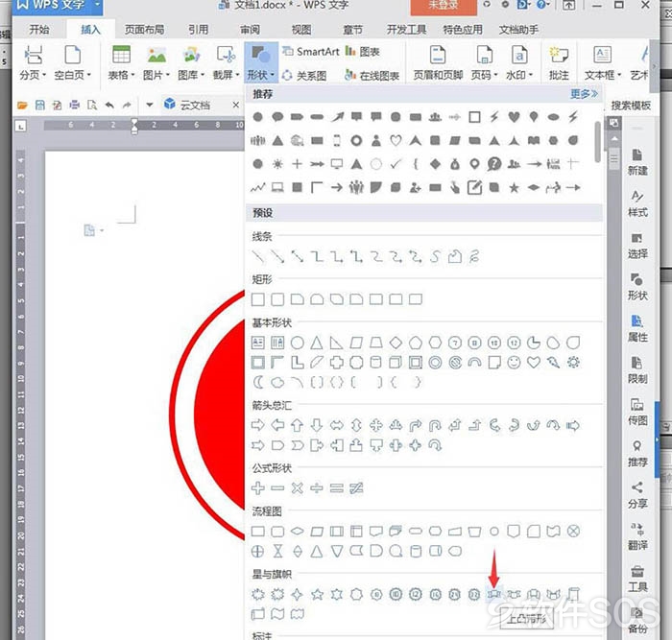
Task: Close the 云文档 tab
Action: point(236,105)
